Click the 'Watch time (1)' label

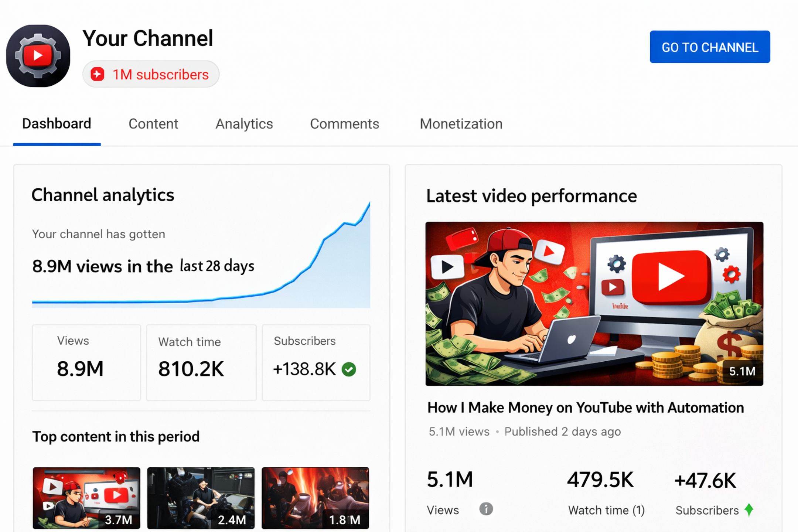click(606, 510)
